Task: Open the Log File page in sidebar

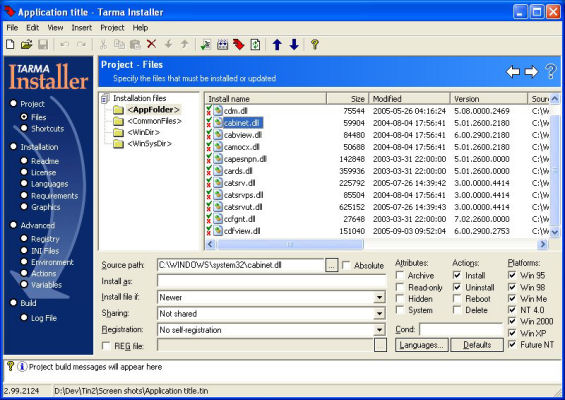Action: click(x=44, y=318)
